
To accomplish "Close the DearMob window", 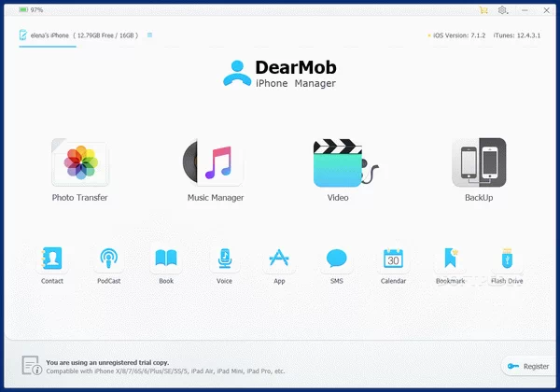I will 546,10.
